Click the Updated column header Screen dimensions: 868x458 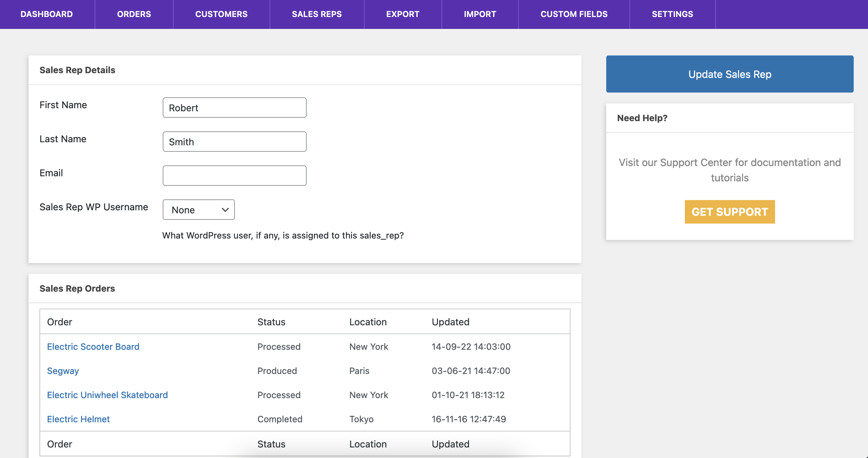[x=450, y=322]
